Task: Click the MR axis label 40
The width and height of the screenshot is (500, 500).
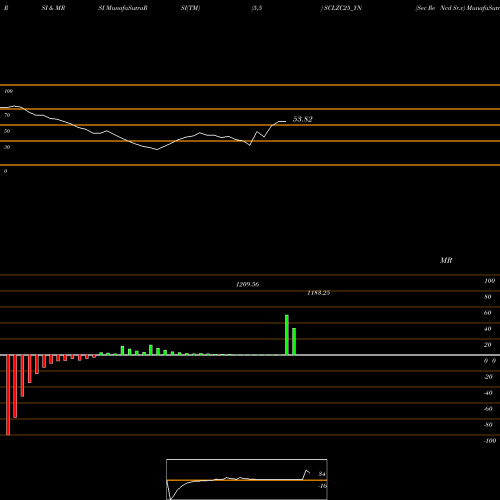Action: (488, 329)
